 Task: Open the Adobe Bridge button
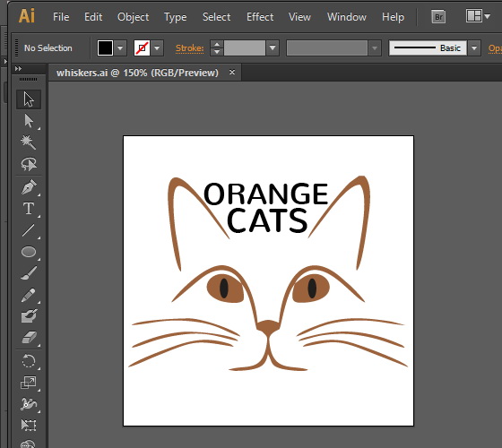click(x=438, y=16)
